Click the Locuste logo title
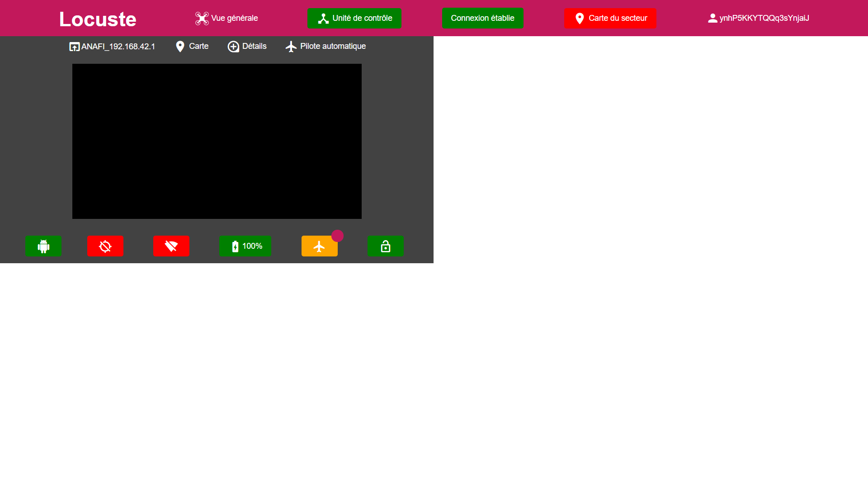 (98, 19)
